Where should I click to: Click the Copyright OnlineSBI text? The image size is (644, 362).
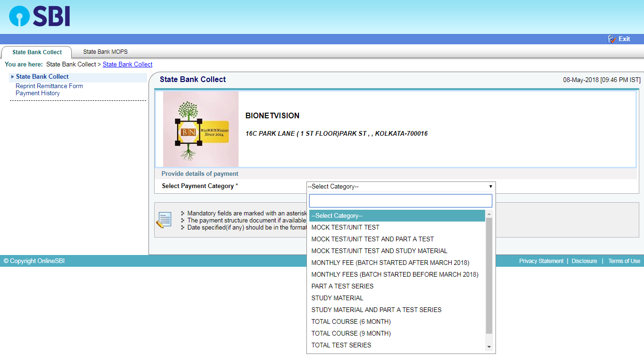[34, 261]
